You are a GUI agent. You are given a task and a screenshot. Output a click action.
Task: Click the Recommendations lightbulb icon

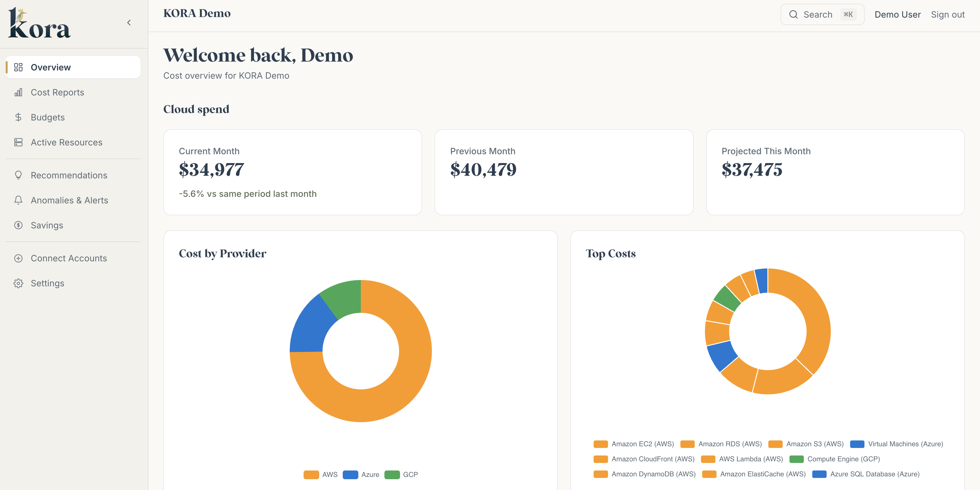point(18,175)
